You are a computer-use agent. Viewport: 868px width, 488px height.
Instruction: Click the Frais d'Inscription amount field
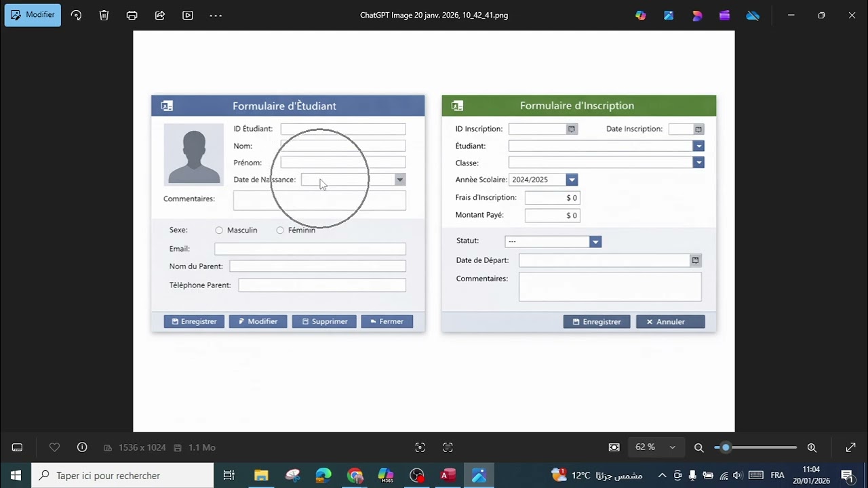tap(552, 198)
